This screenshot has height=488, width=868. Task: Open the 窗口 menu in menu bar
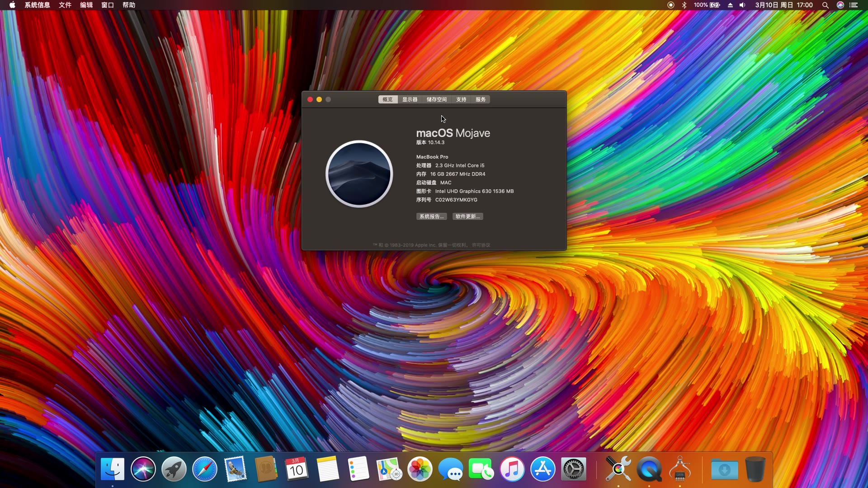point(108,5)
